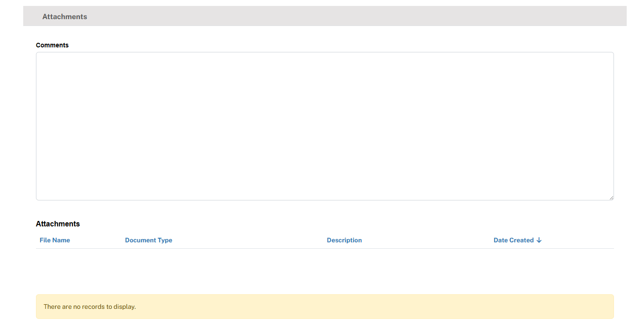Click the Date Created column header text

click(513, 240)
